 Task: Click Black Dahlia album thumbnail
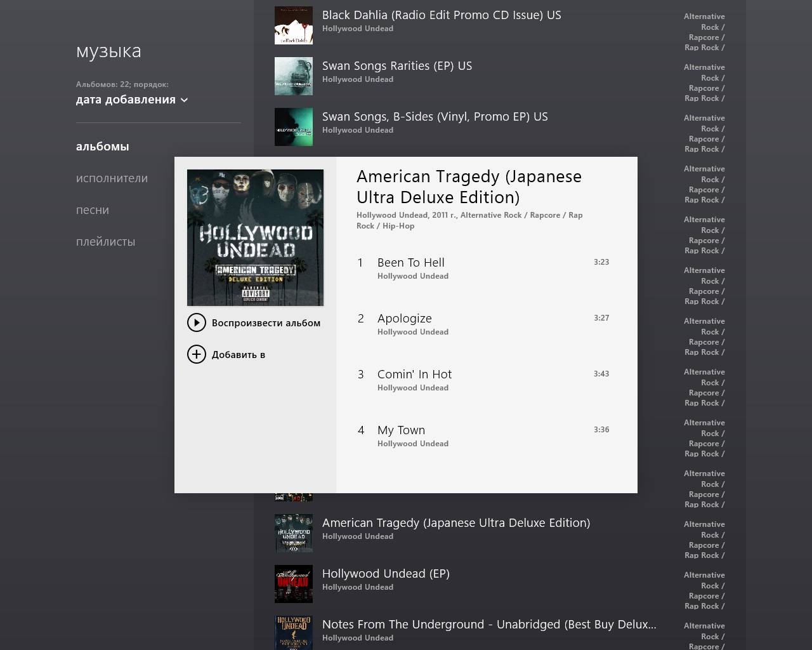coord(294,25)
